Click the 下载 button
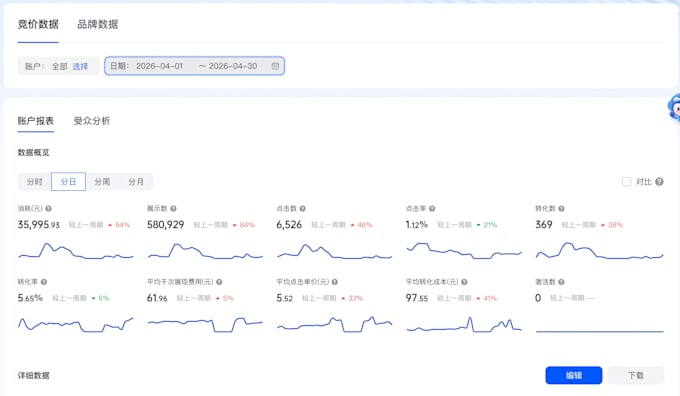The height and width of the screenshot is (396, 680). tap(636, 375)
